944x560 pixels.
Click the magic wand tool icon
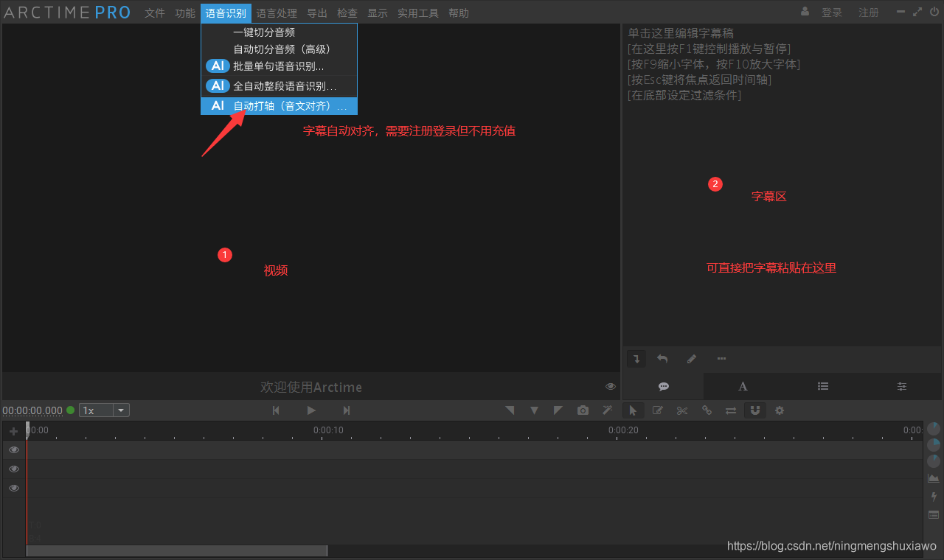(x=607, y=410)
